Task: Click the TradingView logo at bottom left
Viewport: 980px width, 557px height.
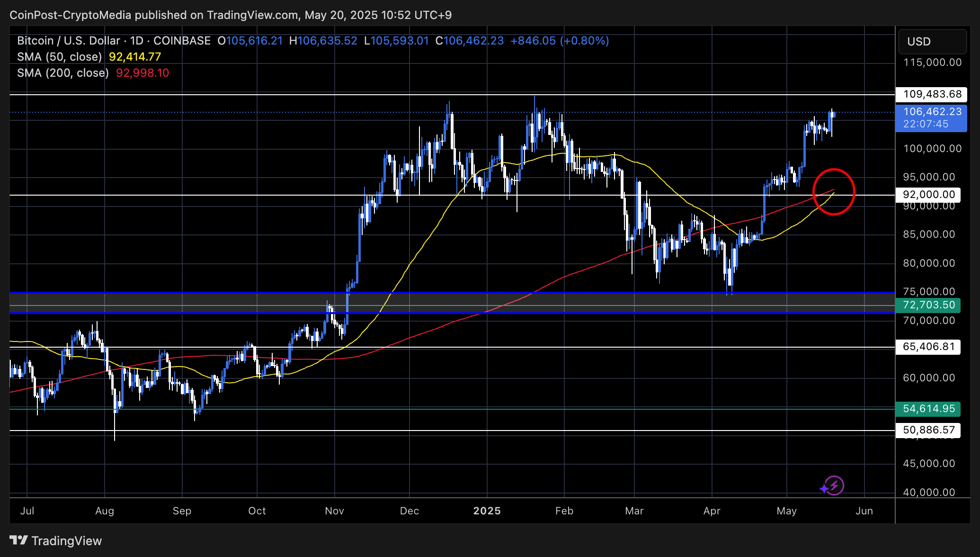Action: pyautogui.click(x=56, y=541)
